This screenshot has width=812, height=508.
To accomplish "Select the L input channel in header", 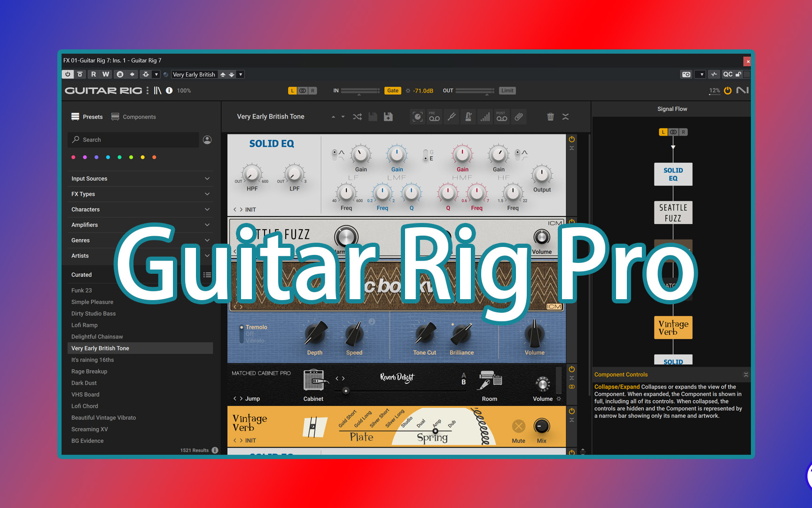I will click(x=292, y=91).
